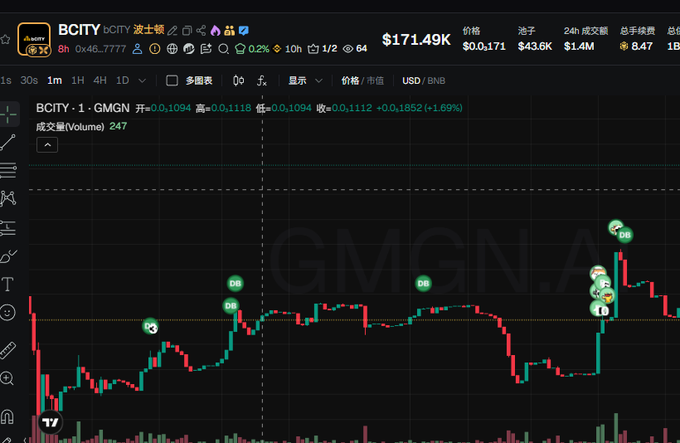680x443 pixels.
Task: Click the 波士顿 token name label
Action: [148, 29]
